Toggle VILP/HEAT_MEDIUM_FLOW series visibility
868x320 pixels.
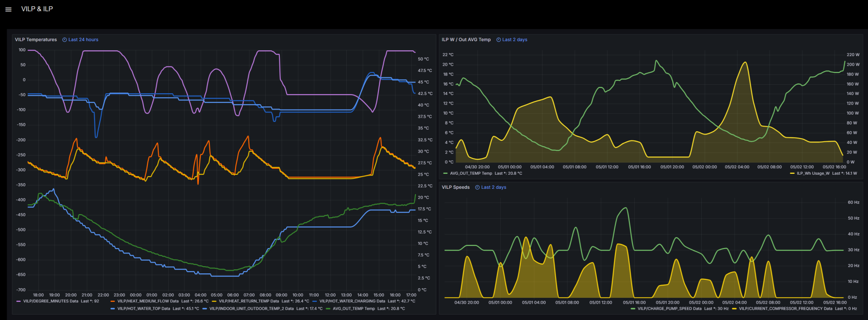(x=148, y=301)
